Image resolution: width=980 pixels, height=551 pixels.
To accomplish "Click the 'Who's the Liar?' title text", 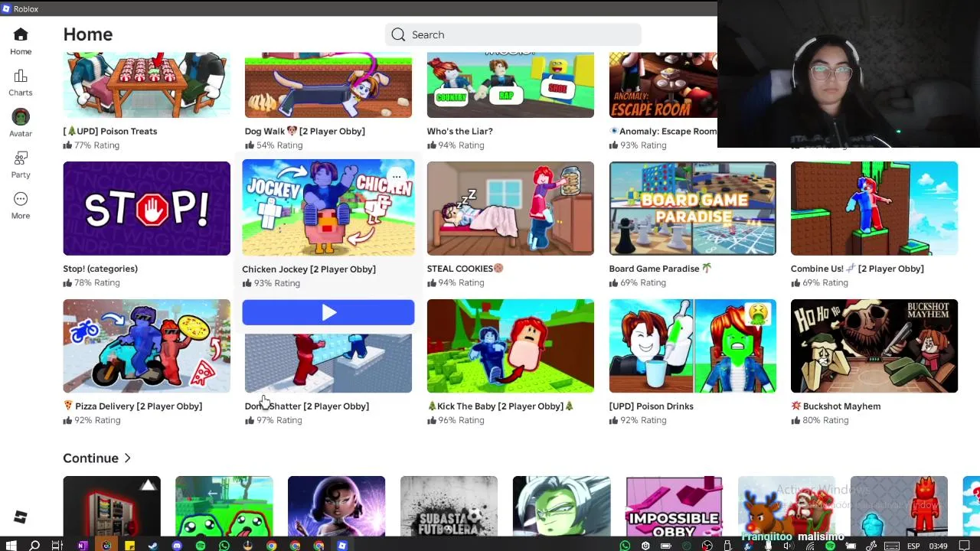I will tap(459, 131).
